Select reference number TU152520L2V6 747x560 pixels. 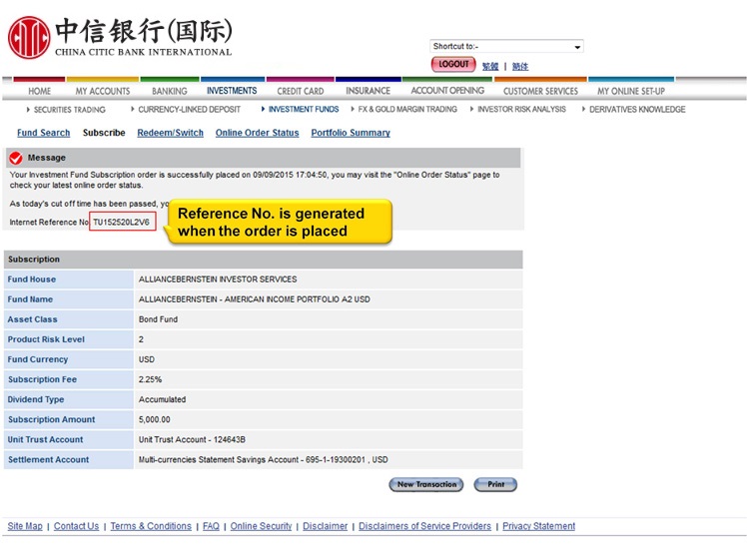(122, 222)
